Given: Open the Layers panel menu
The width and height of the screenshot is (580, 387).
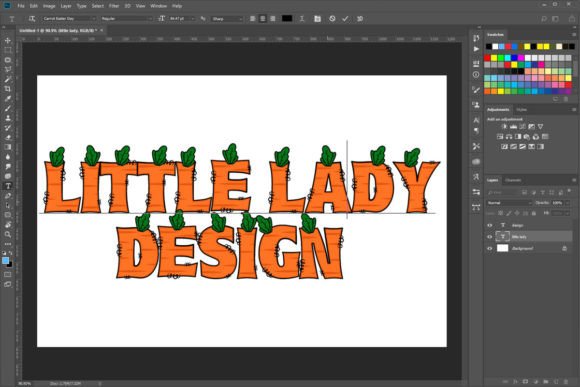Looking at the screenshot, I should [574, 180].
